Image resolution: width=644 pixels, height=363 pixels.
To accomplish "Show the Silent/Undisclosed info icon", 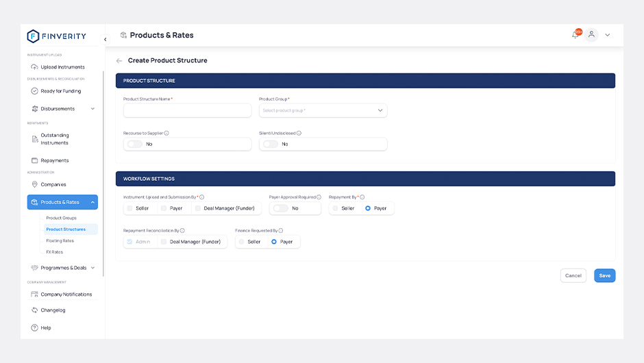I will coord(299,133).
